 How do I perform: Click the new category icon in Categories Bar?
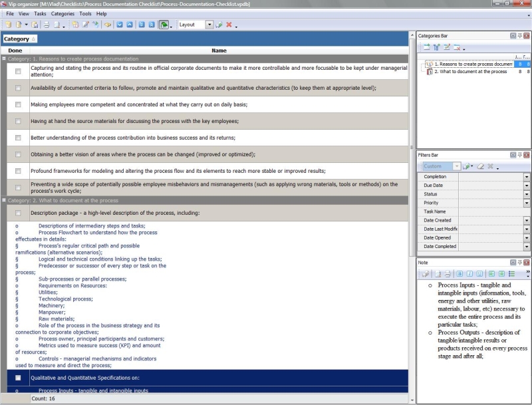point(426,47)
